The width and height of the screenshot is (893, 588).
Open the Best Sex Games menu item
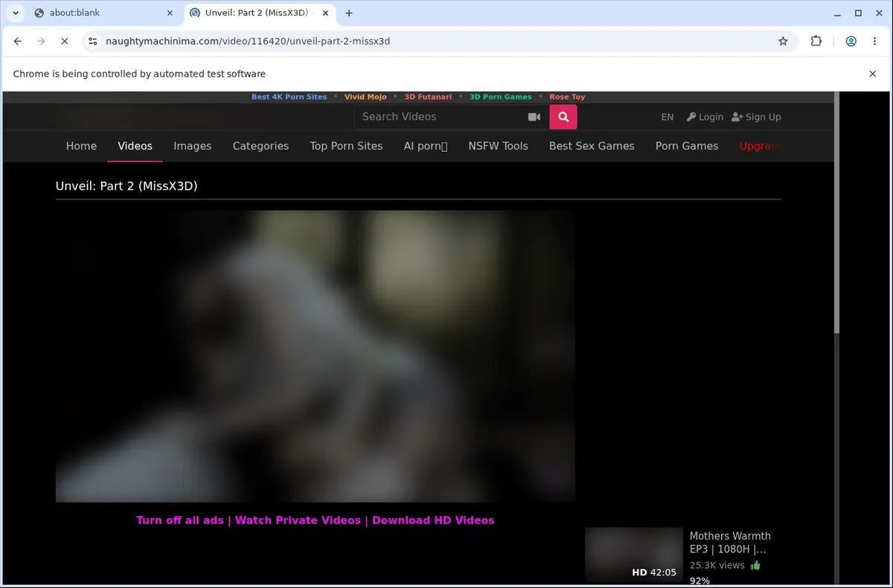point(592,146)
